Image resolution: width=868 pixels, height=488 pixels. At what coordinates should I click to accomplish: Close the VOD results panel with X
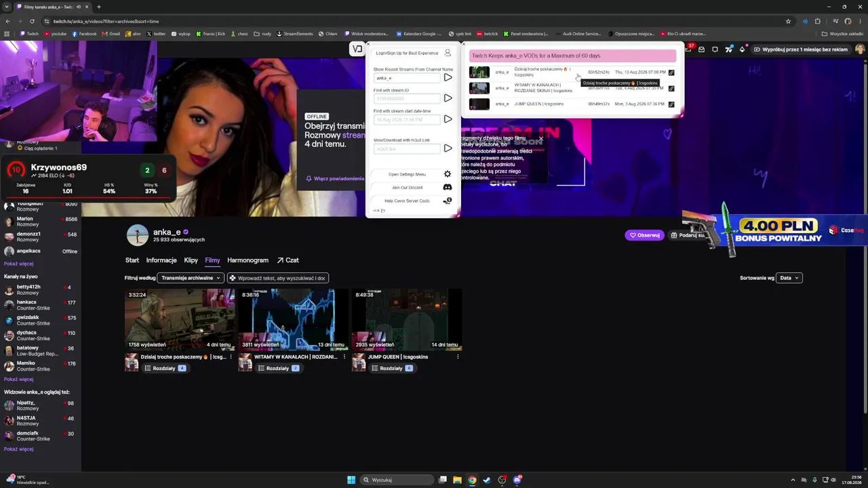coord(464,44)
